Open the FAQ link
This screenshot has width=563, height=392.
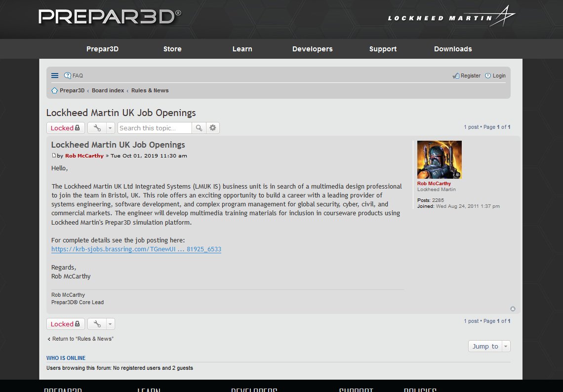click(x=78, y=76)
